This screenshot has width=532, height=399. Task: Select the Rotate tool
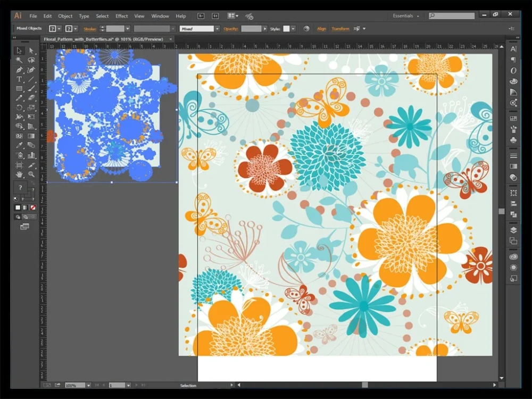pos(19,107)
